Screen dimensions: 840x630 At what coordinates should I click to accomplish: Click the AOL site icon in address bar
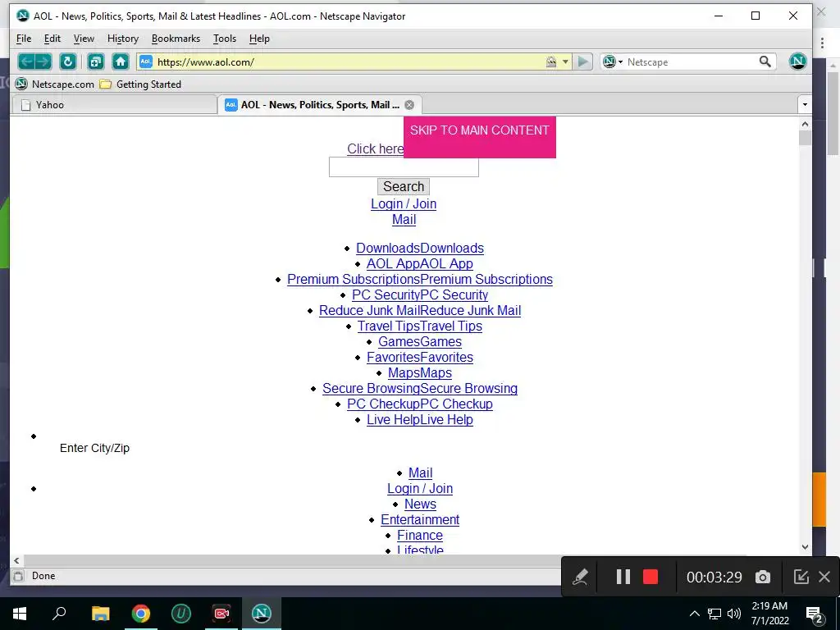tap(146, 62)
